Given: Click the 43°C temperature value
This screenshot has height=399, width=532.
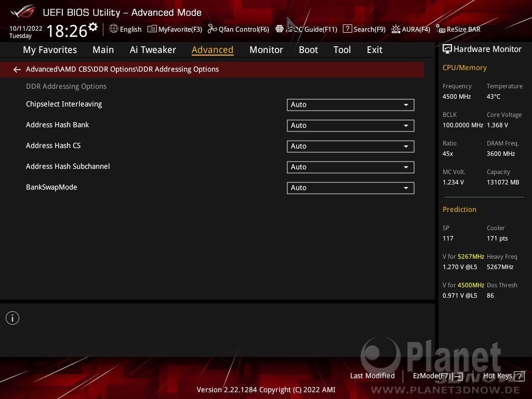Looking at the screenshot, I should [494, 96].
